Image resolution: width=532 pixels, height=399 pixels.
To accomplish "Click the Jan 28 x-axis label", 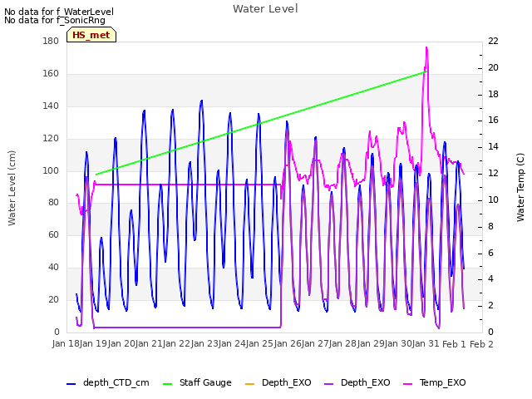I will pyautogui.click(x=343, y=343).
